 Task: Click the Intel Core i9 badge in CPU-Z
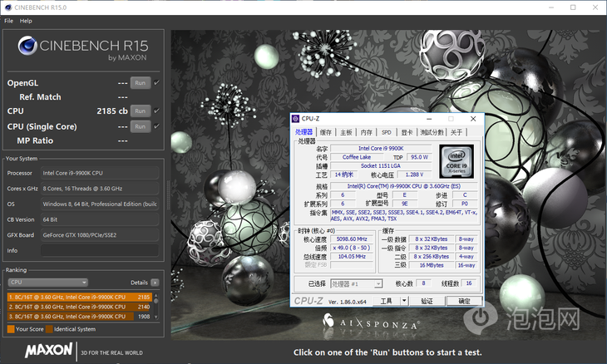pos(456,161)
